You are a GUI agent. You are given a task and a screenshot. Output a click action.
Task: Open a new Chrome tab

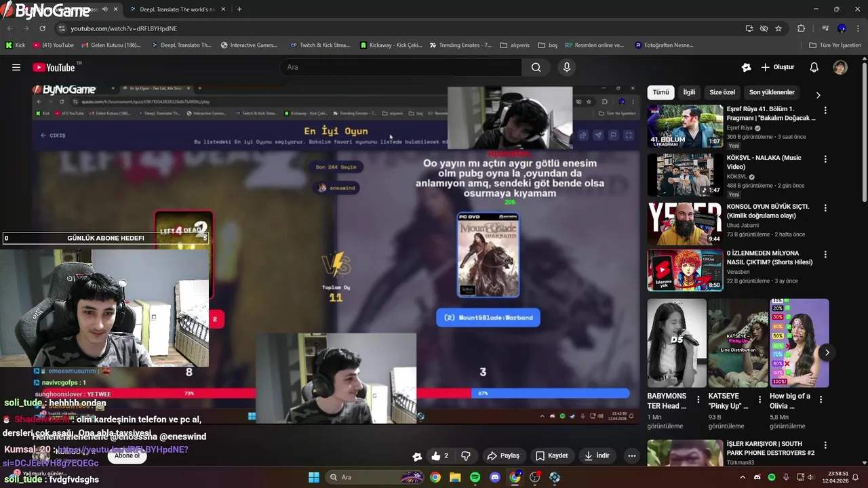coord(239,9)
